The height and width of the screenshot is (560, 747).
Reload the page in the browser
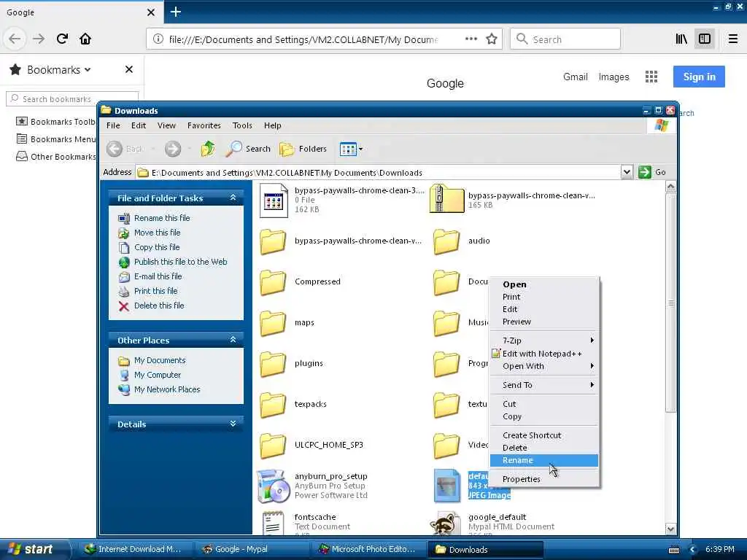click(x=62, y=39)
